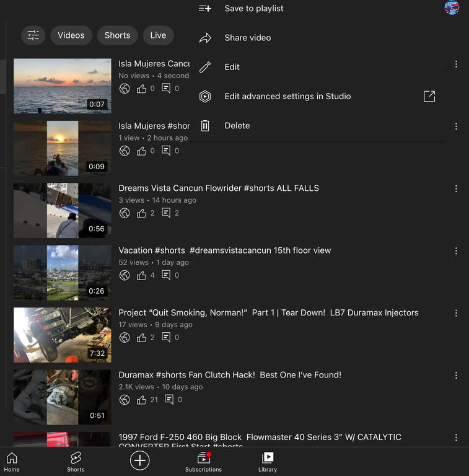
Task: Open Shorts in bottom navigation
Action: click(76, 462)
